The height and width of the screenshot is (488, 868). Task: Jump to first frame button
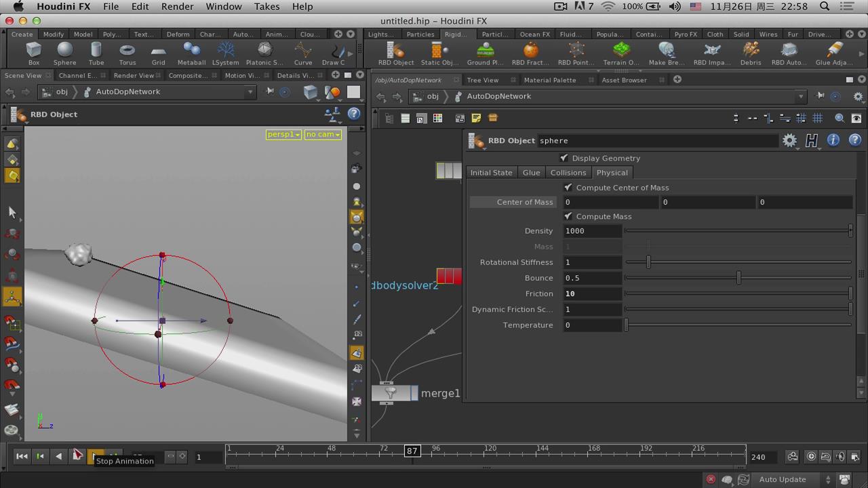(x=22, y=456)
